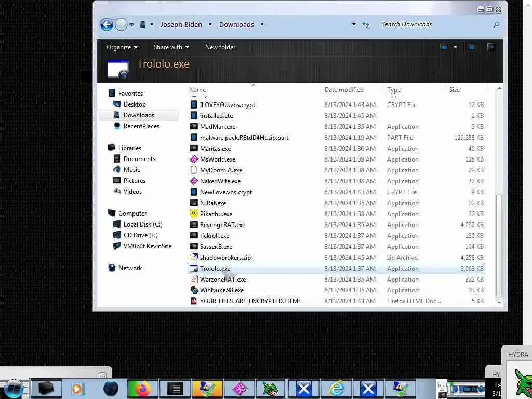This screenshot has height=399, width=532.
Task: Select the NewLove.vbs.crypt file
Action: point(225,192)
